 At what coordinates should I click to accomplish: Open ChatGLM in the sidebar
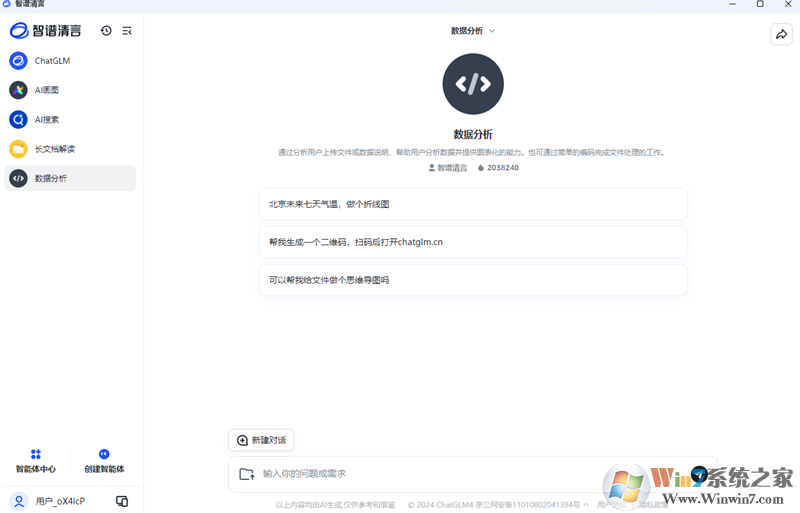point(70,61)
